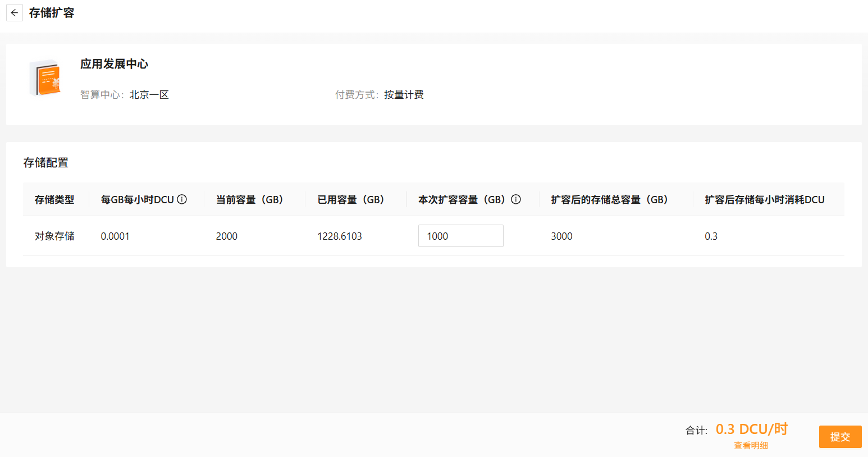Click the 每GB每小时DCU column header text
868x457 pixels.
click(x=138, y=199)
